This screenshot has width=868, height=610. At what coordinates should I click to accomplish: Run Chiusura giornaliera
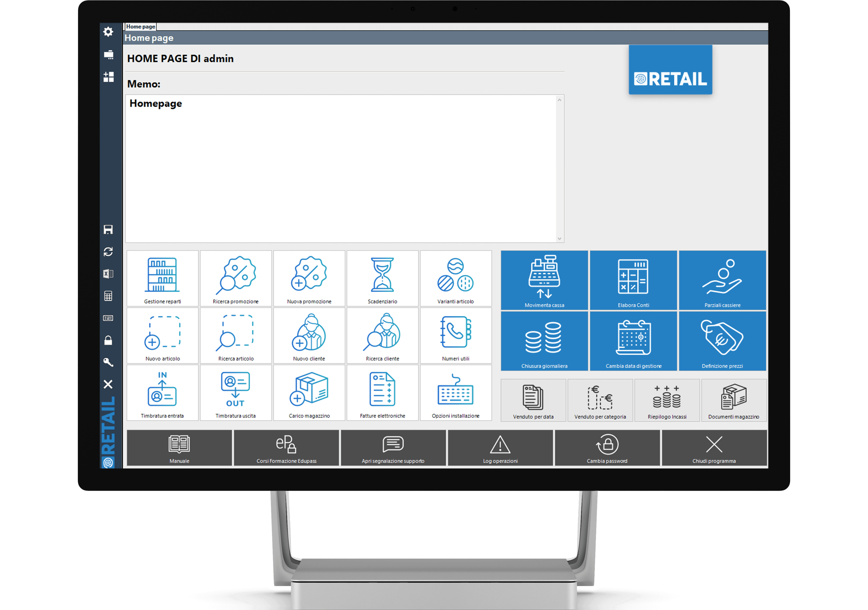(x=544, y=341)
